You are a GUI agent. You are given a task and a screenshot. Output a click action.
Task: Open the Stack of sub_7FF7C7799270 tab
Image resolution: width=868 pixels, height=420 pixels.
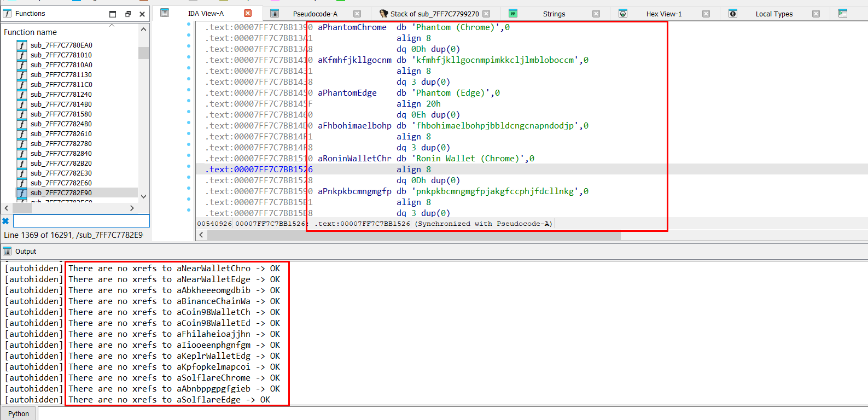(x=434, y=14)
